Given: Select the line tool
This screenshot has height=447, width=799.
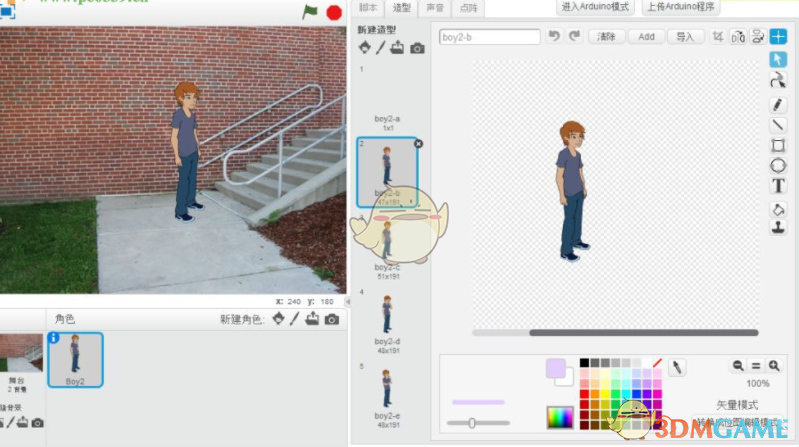Looking at the screenshot, I should click(778, 125).
